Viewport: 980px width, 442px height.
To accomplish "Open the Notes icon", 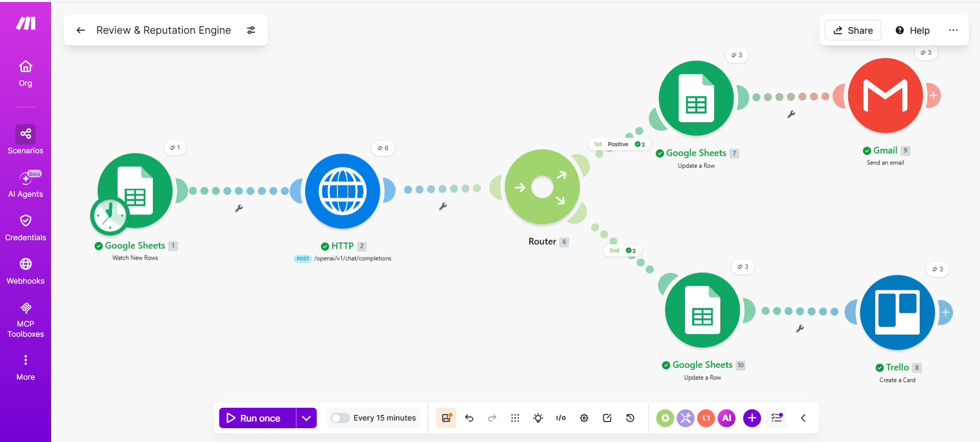I will point(607,418).
